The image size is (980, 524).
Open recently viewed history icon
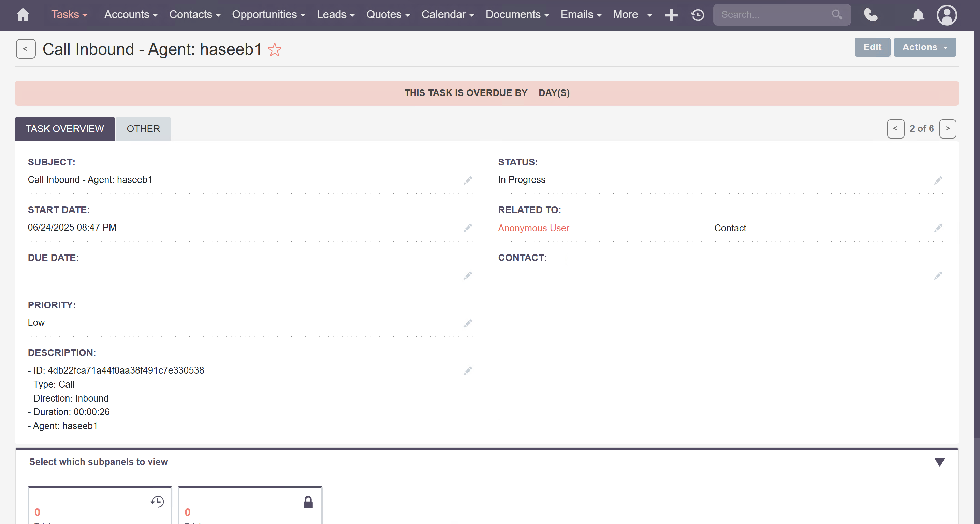click(x=697, y=15)
